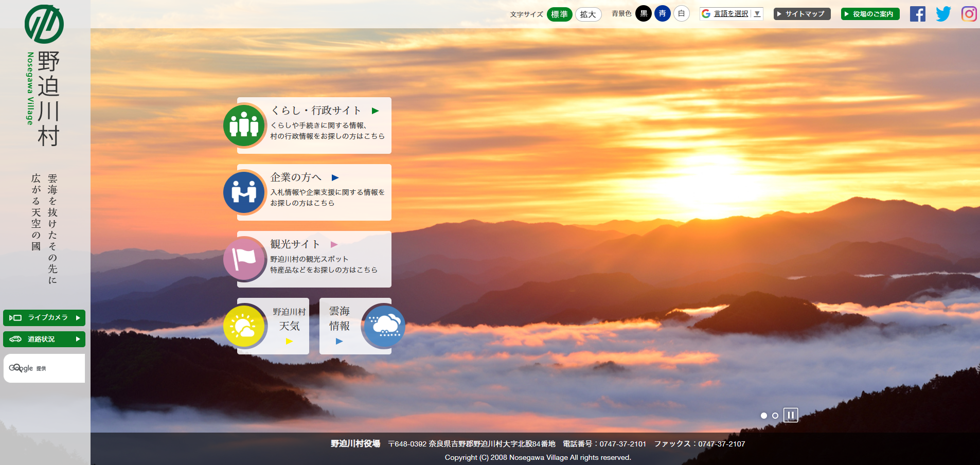Click the Nosegawa Village green logo emblem

click(x=44, y=24)
